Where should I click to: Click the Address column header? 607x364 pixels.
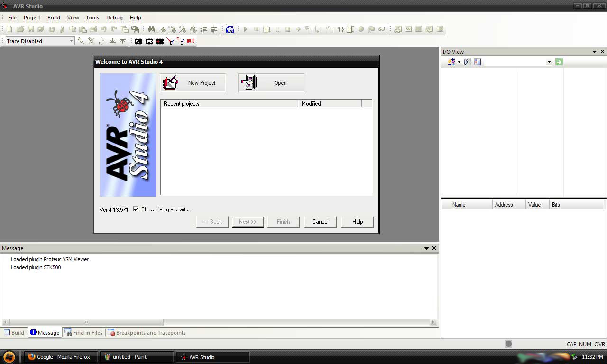509,205
